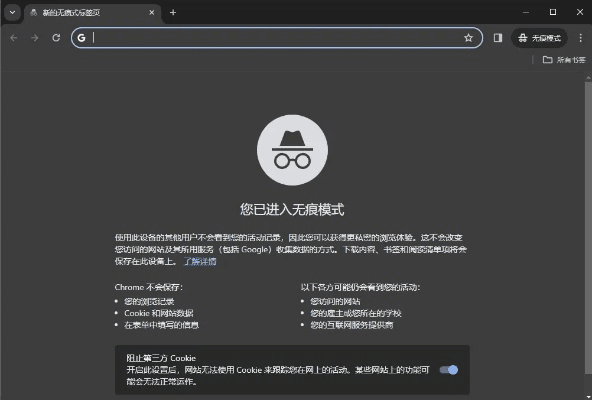Minimize the Chrome window
592x400 pixels.
[526, 12]
